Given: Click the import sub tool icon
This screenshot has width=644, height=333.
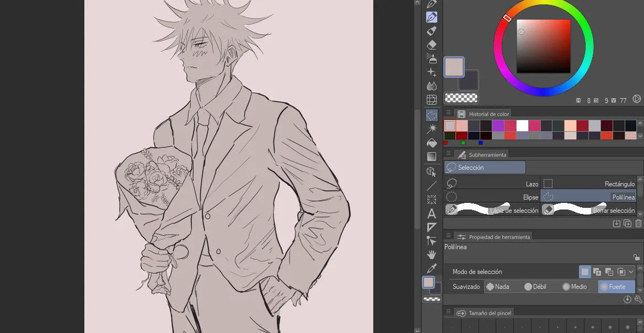Looking at the screenshot, I should [616, 223].
